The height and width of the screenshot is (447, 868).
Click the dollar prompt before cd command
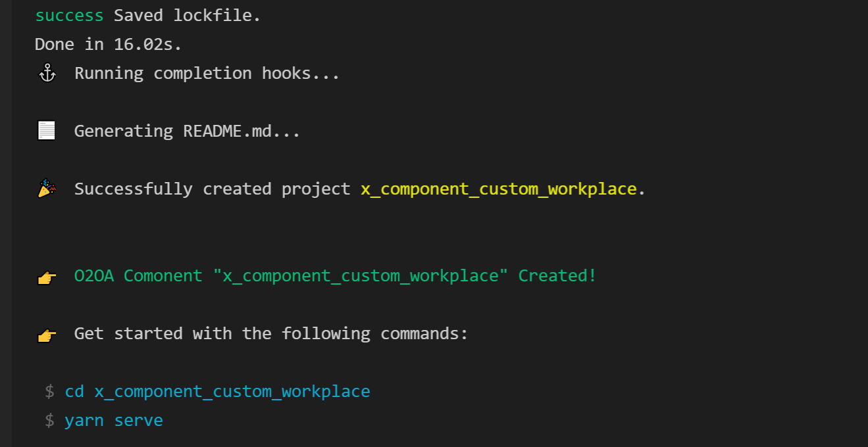pyautogui.click(x=49, y=392)
